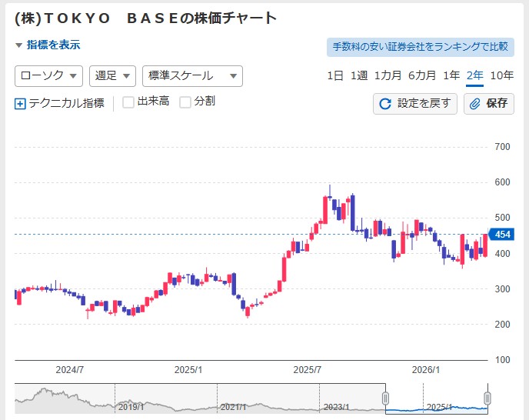
Task: Click the left handle of range slider
Action: point(386,398)
